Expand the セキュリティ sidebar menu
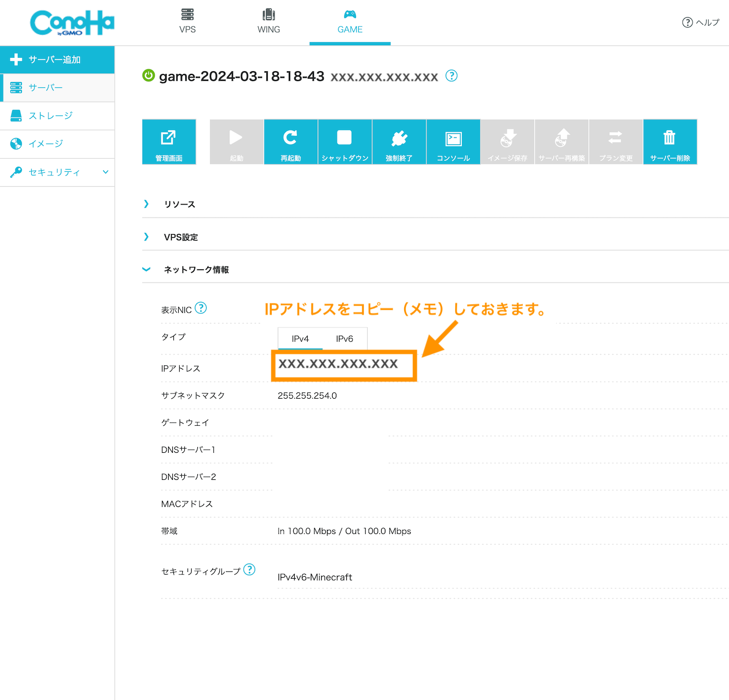The image size is (729, 700). point(57,172)
